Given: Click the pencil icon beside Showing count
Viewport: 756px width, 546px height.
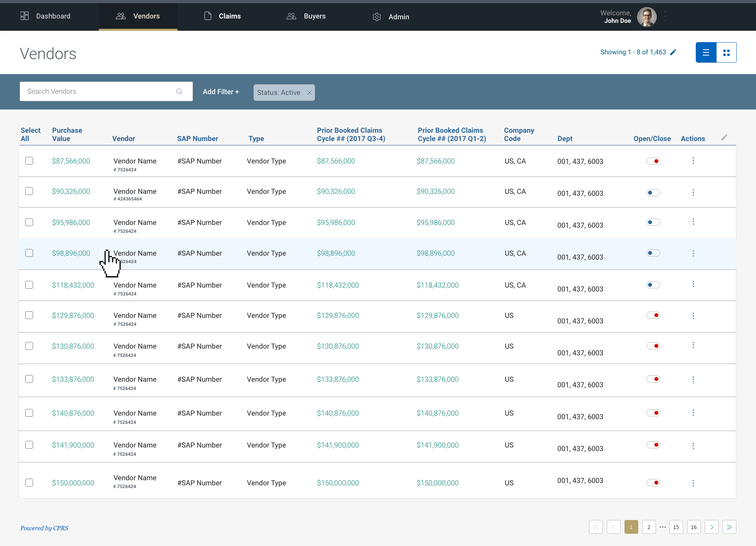Looking at the screenshot, I should coord(673,52).
